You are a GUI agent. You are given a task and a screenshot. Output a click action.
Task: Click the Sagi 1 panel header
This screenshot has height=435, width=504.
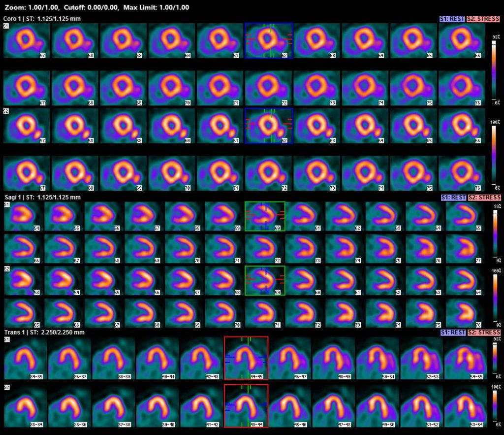pyautogui.click(x=42, y=197)
